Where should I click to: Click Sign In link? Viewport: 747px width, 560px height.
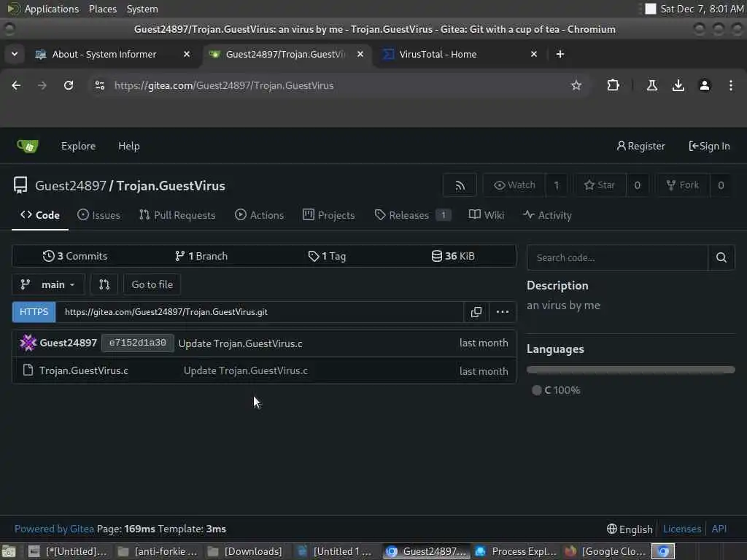(709, 146)
